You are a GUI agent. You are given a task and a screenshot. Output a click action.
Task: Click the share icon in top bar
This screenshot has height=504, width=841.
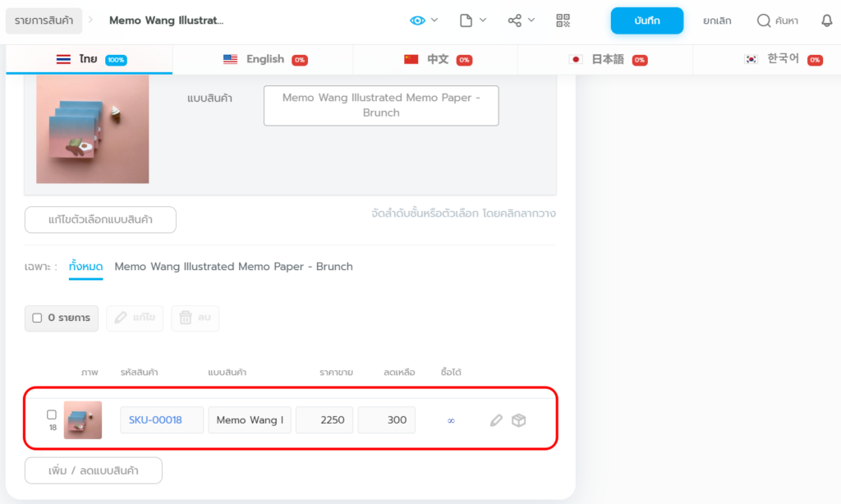click(515, 21)
